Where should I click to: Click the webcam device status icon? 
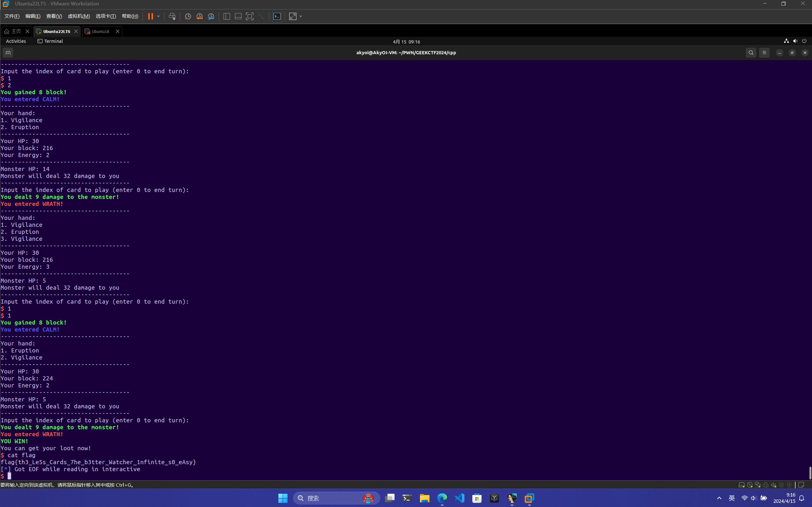click(x=782, y=485)
